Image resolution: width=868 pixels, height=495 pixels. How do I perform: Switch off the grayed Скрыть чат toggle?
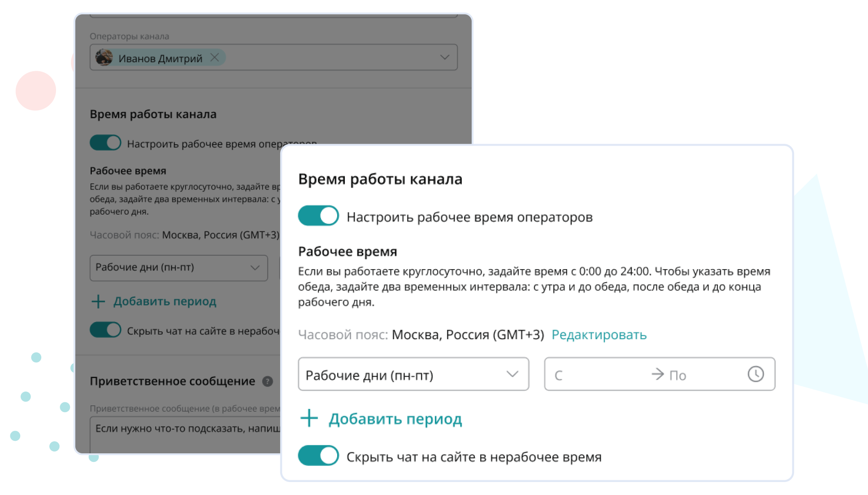(x=105, y=330)
